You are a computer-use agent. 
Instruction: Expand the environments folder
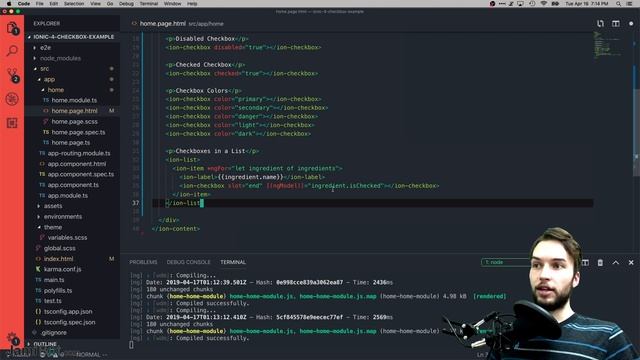click(x=62, y=217)
